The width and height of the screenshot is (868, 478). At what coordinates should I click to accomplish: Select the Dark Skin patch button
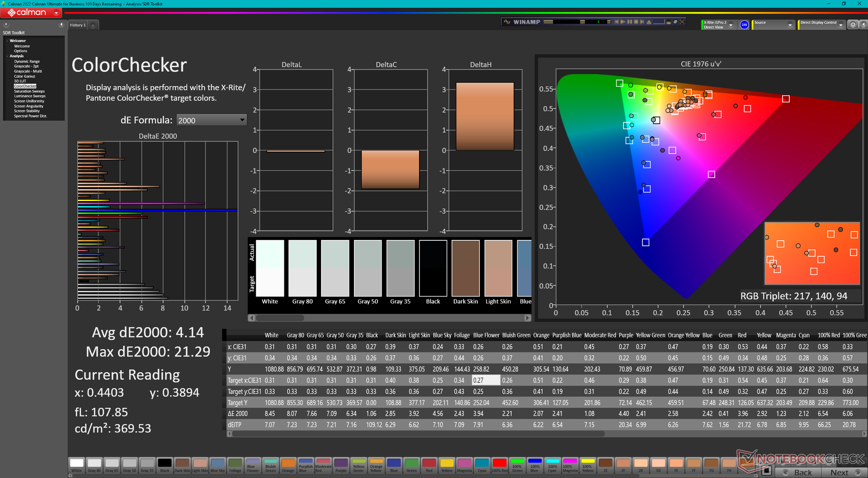(x=182, y=465)
